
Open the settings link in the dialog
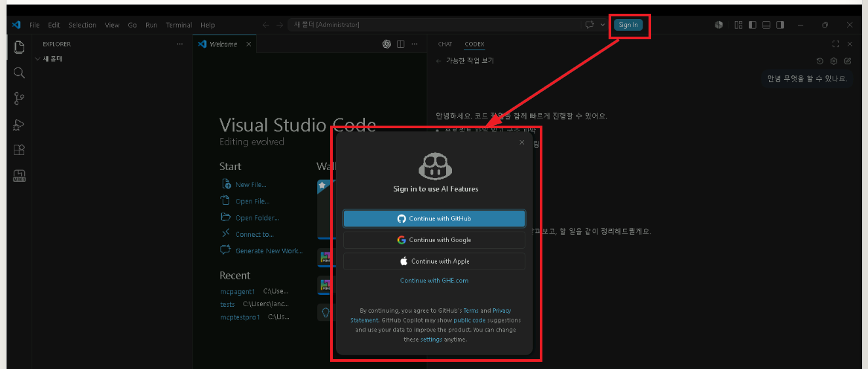(431, 340)
